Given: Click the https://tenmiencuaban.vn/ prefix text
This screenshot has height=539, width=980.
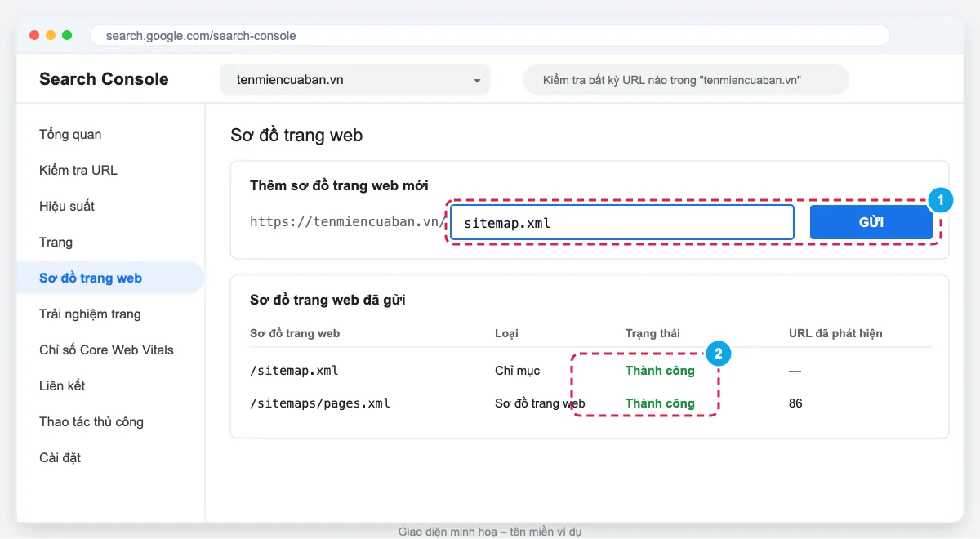Looking at the screenshot, I should pos(348,222).
